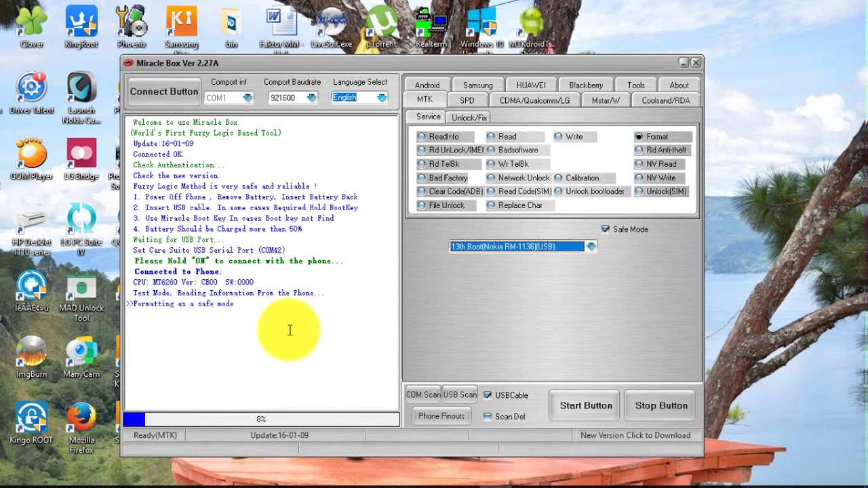The image size is (868, 488).
Task: Open the KingRoot desktop shortcut
Action: pos(81,27)
